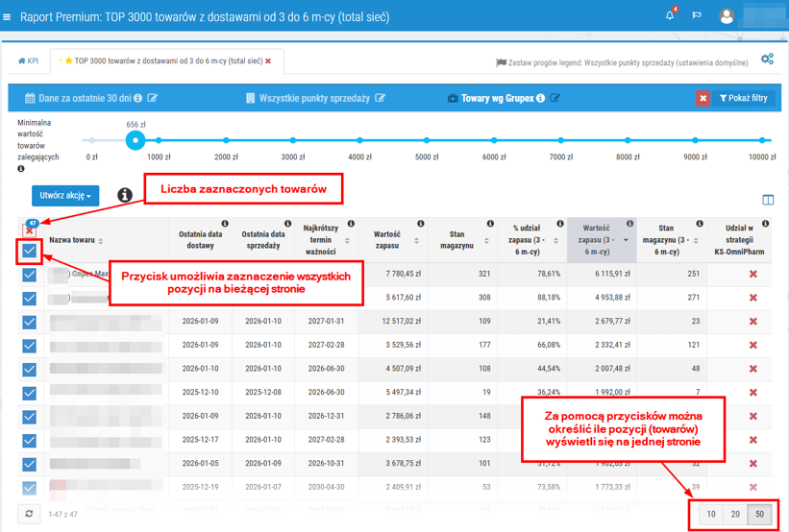Open the Utwórz akcję dropdown
This screenshot has width=789, height=532.
(x=65, y=196)
